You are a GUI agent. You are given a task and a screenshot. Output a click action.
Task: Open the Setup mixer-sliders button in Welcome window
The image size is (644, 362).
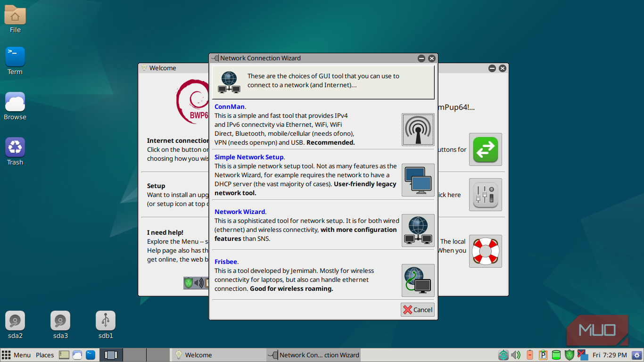pyautogui.click(x=485, y=194)
